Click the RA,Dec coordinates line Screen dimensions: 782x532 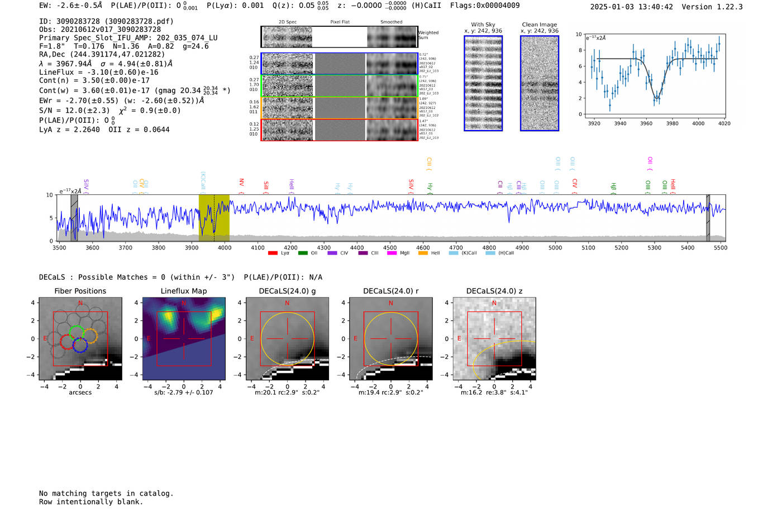click(x=102, y=55)
